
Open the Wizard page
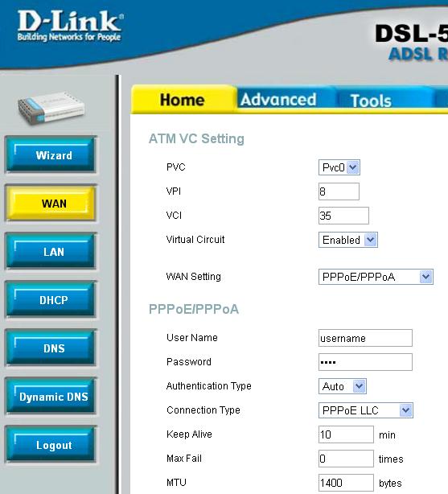coord(51,154)
